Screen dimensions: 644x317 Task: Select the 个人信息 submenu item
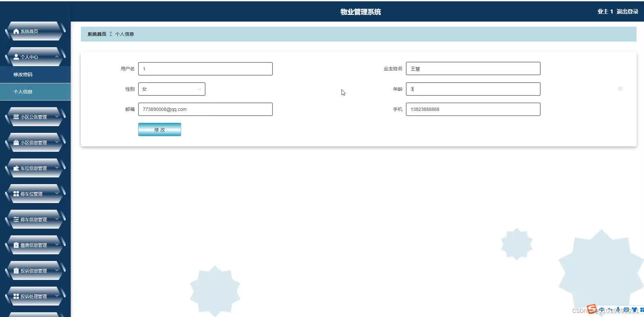35,92
